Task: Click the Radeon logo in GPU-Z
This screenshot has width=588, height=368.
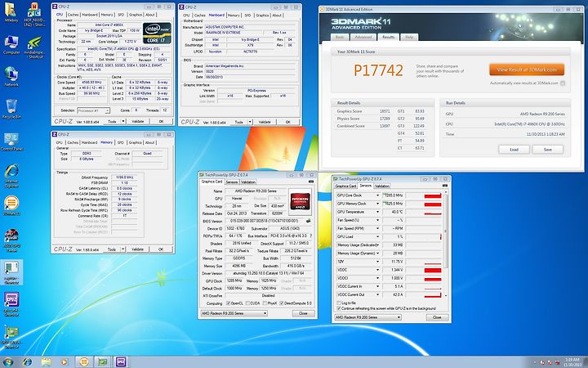Action: click(x=301, y=201)
